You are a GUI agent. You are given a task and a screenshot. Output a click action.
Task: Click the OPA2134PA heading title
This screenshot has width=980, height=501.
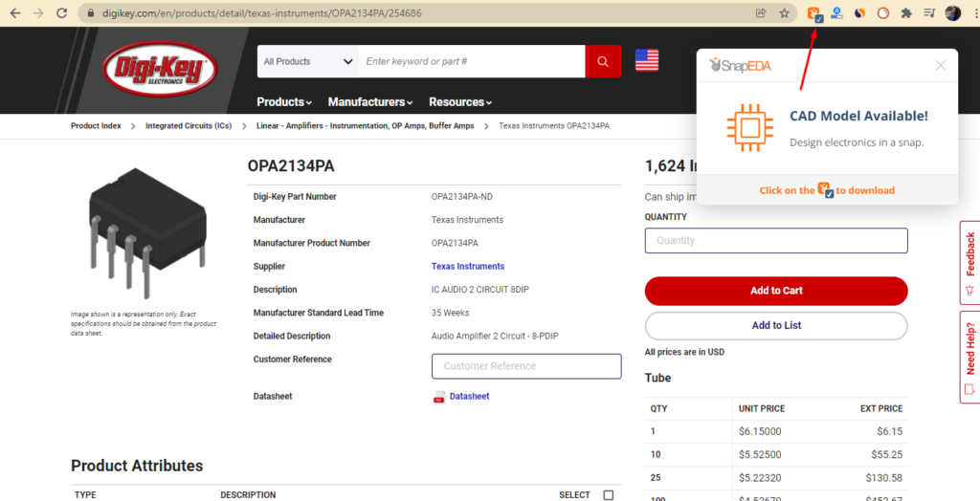[x=291, y=166]
